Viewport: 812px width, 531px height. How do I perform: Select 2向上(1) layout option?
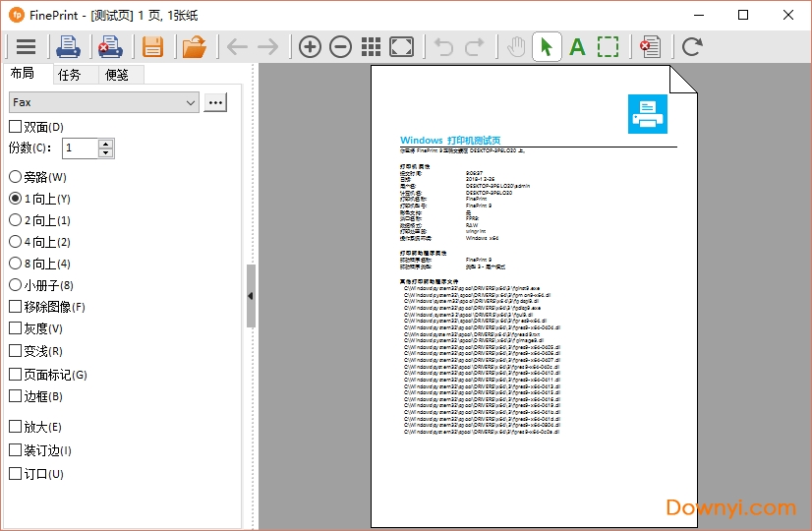[15, 220]
